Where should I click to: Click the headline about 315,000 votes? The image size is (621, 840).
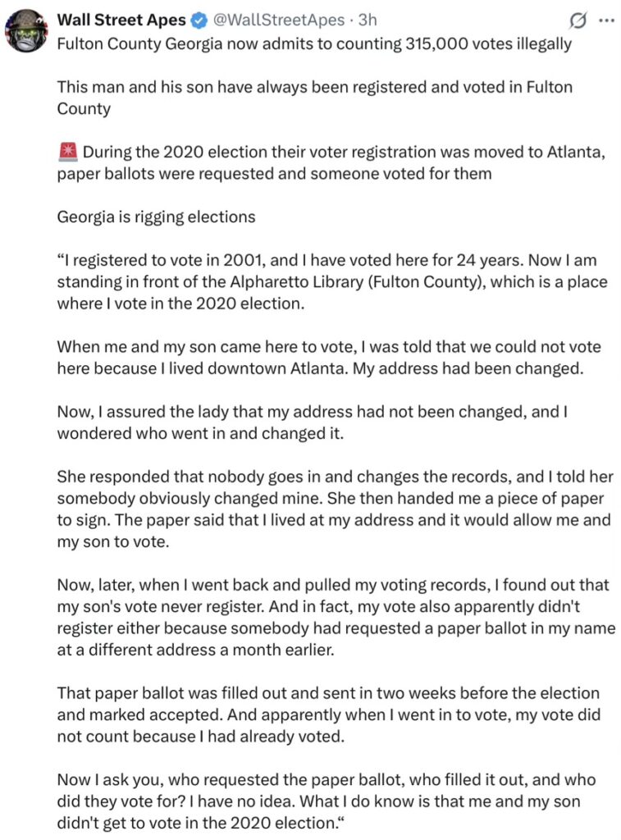click(x=313, y=43)
